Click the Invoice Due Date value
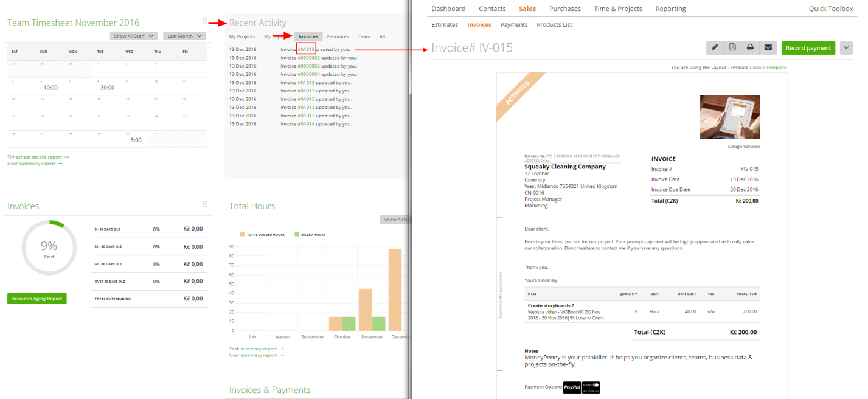Image resolution: width=868 pixels, height=399 pixels. (x=745, y=190)
